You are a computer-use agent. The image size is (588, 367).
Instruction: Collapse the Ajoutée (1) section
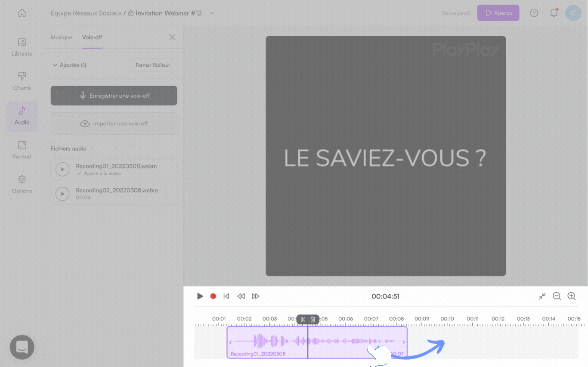69,65
